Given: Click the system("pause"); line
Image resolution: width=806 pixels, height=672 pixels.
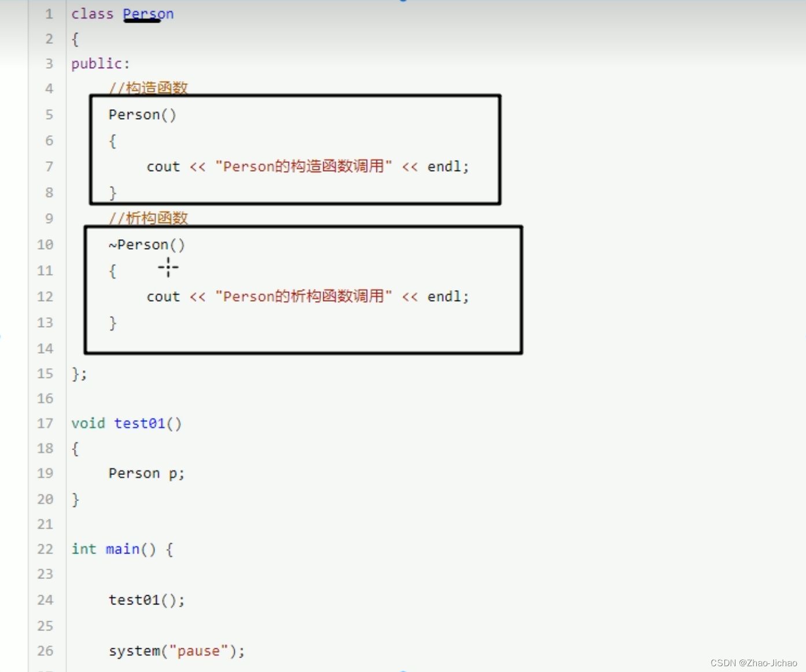Looking at the screenshot, I should 177,651.
